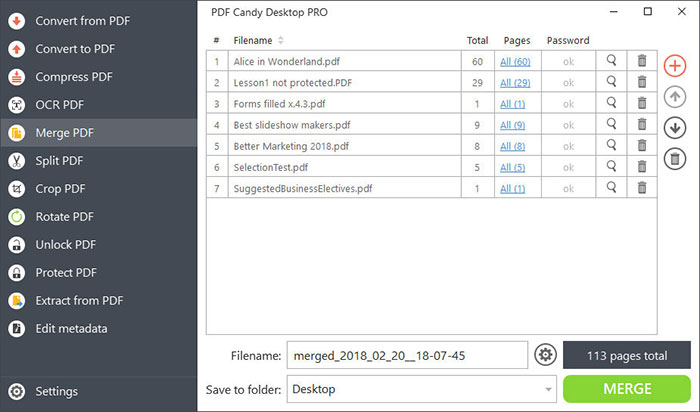Preview Alice in Wonderland.pdf with magnifier
This screenshot has height=412, width=700.
[611, 60]
